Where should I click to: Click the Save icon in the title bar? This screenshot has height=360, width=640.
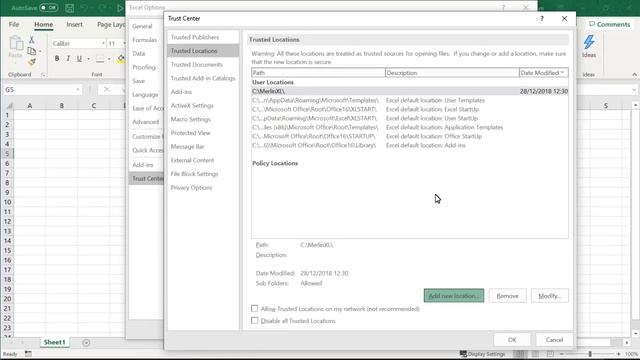[70, 8]
